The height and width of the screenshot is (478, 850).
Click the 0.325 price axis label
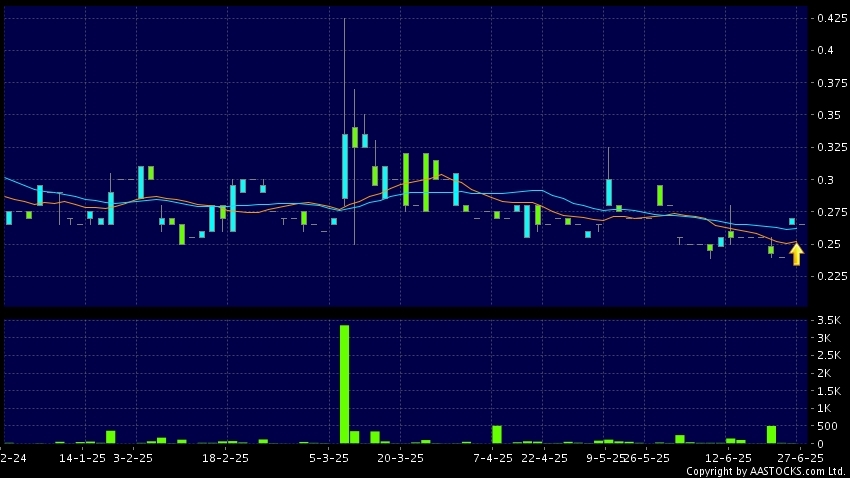pos(832,147)
